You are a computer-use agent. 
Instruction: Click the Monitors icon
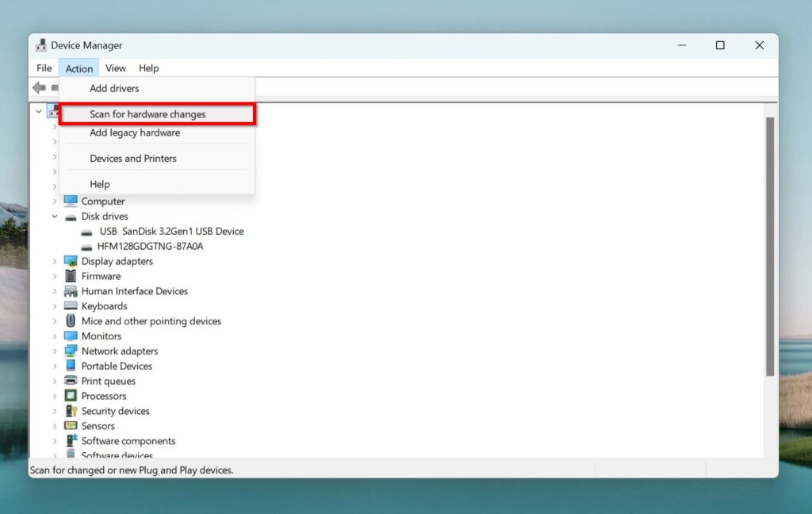(x=70, y=336)
